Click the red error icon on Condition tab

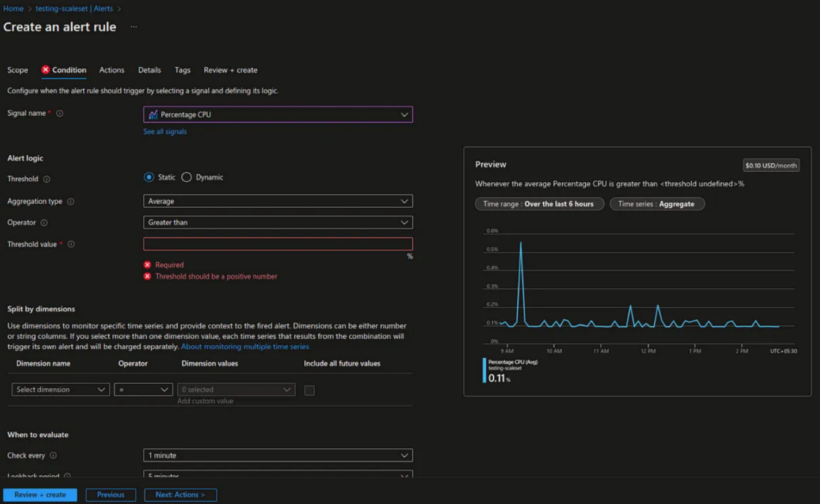(x=45, y=70)
